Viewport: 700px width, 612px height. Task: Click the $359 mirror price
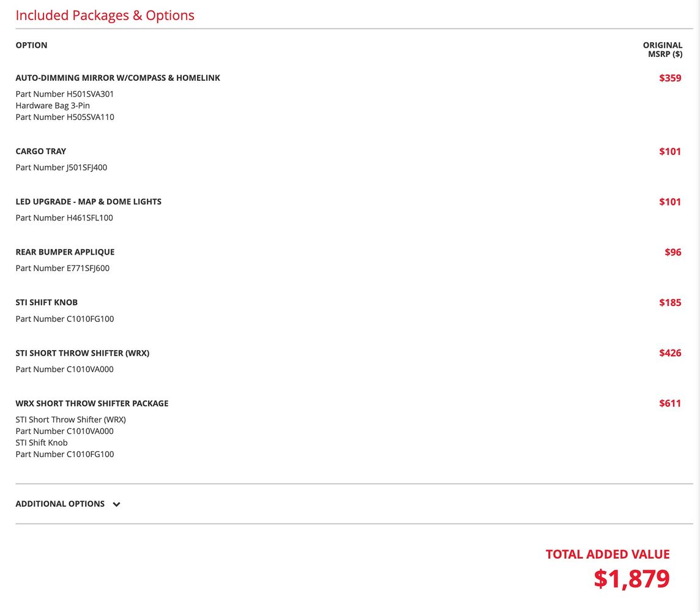click(x=670, y=78)
